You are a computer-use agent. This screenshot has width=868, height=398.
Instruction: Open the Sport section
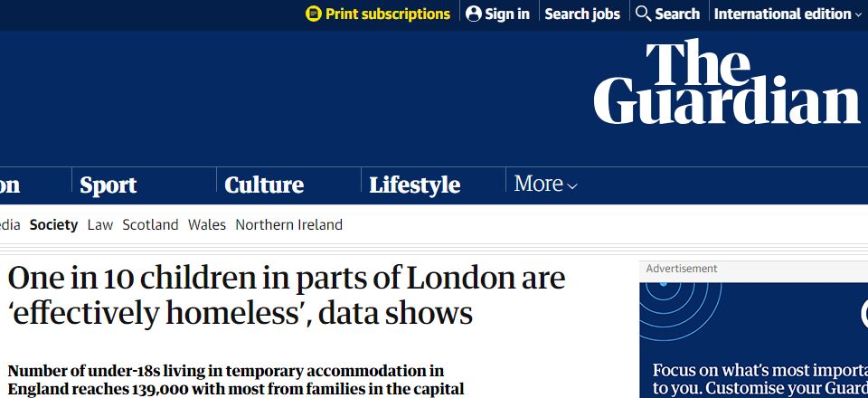pyautogui.click(x=108, y=185)
